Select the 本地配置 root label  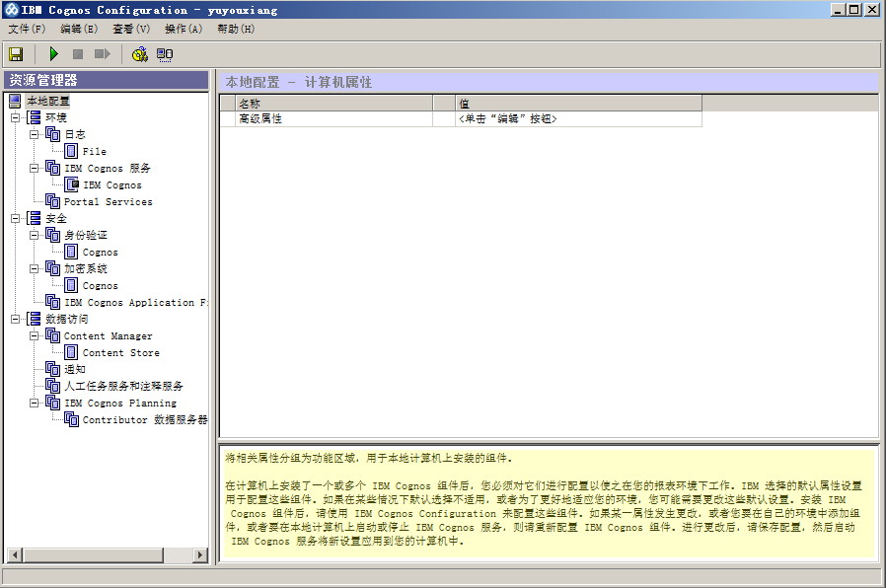click(48, 101)
